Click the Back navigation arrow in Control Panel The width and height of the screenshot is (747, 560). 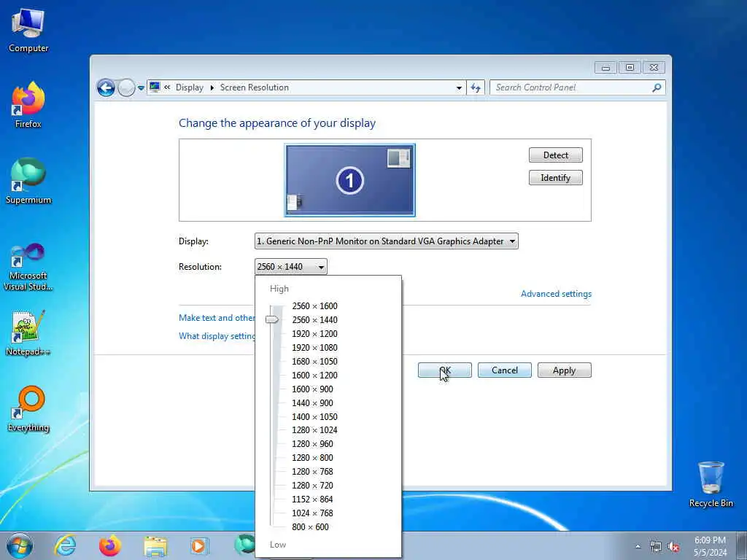click(x=106, y=87)
